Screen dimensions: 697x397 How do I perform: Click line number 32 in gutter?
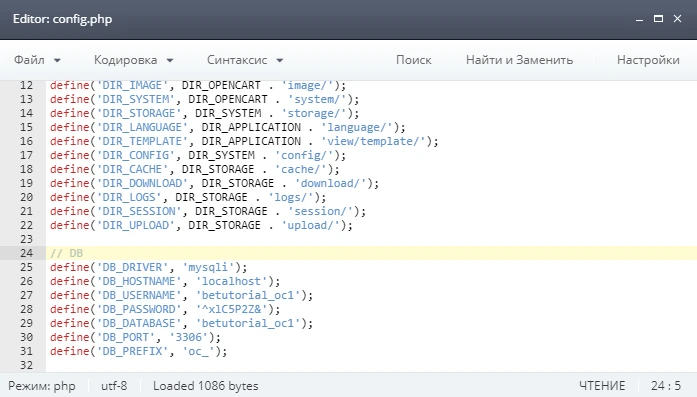[x=26, y=365]
